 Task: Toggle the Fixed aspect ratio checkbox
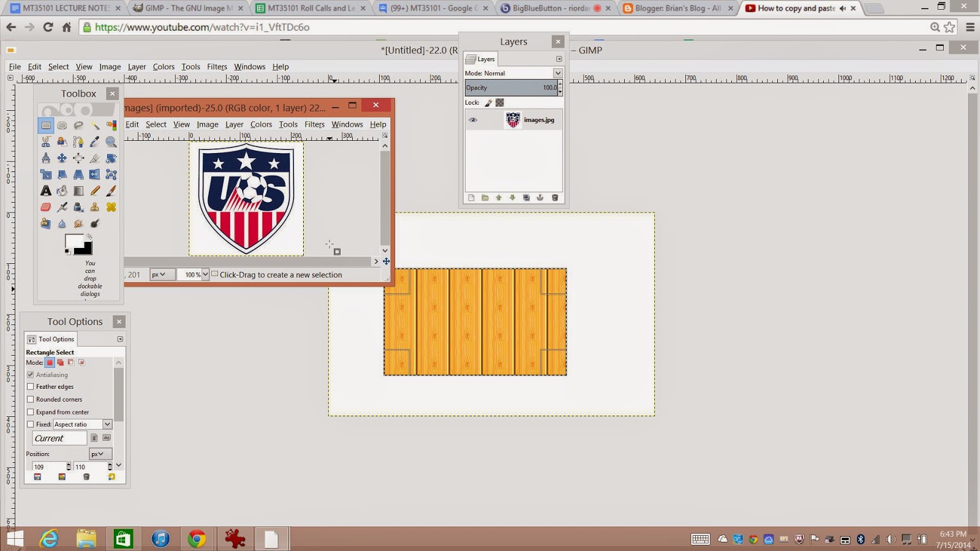point(31,424)
